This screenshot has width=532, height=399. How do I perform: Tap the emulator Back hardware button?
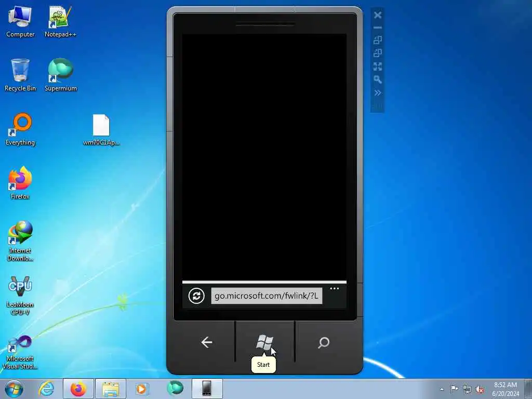[207, 342]
